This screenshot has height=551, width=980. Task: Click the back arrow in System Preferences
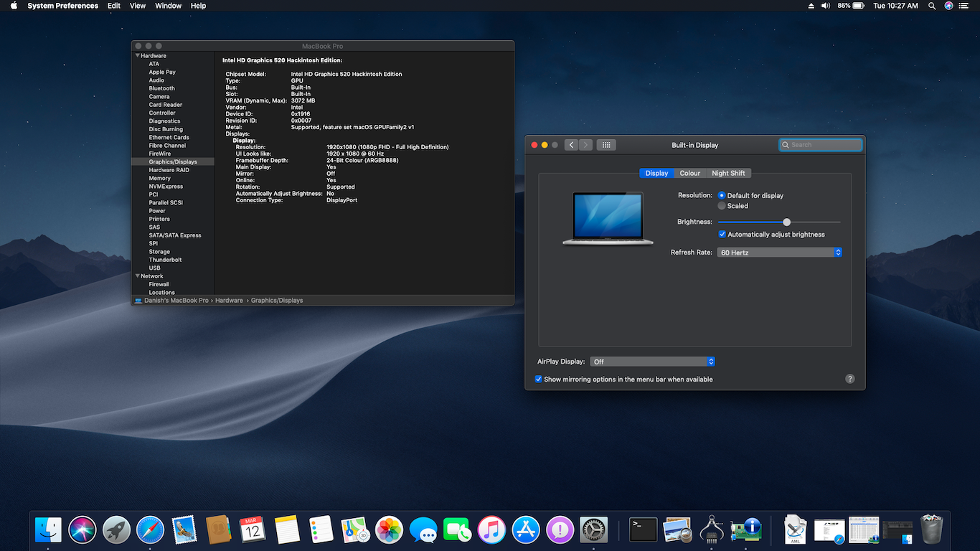pos(571,145)
